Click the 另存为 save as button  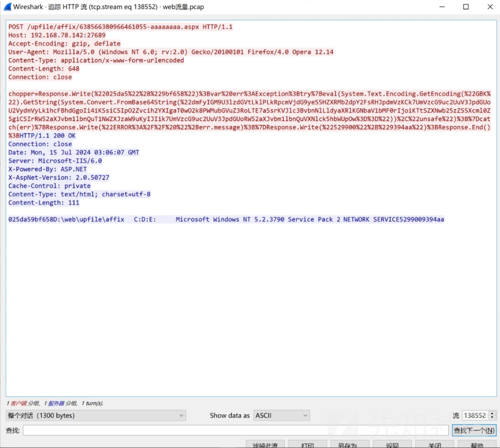point(350,444)
